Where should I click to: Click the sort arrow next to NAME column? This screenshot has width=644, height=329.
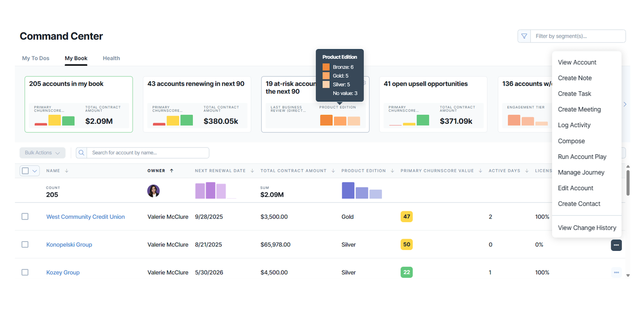pyautogui.click(x=67, y=171)
